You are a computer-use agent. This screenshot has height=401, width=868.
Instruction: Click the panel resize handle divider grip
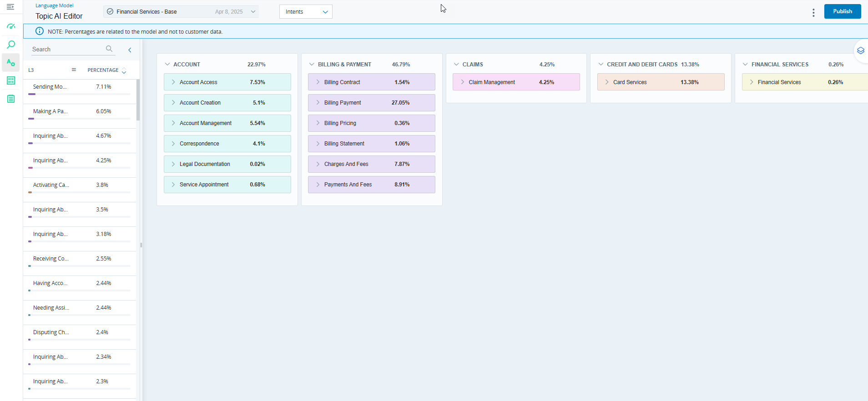pyautogui.click(x=141, y=245)
